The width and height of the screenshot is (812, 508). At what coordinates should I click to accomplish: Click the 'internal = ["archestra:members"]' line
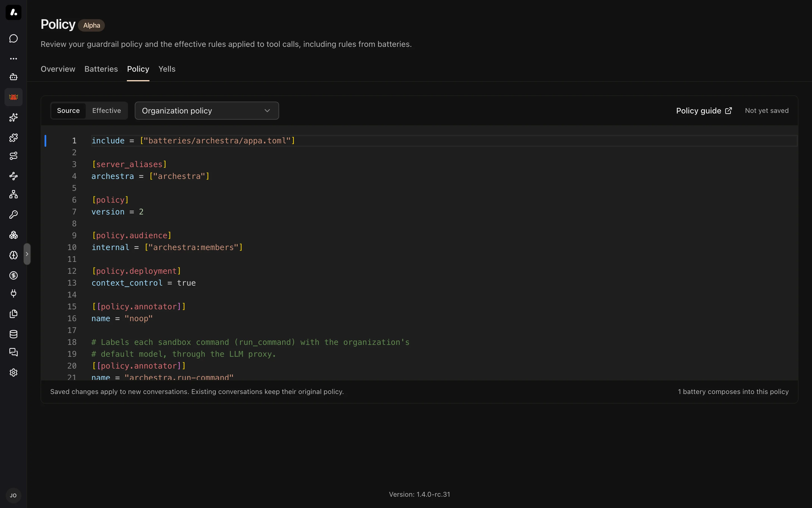(167, 247)
